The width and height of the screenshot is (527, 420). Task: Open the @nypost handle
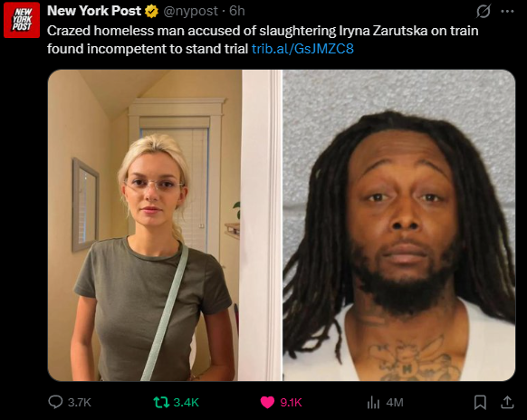pyautogui.click(x=190, y=12)
